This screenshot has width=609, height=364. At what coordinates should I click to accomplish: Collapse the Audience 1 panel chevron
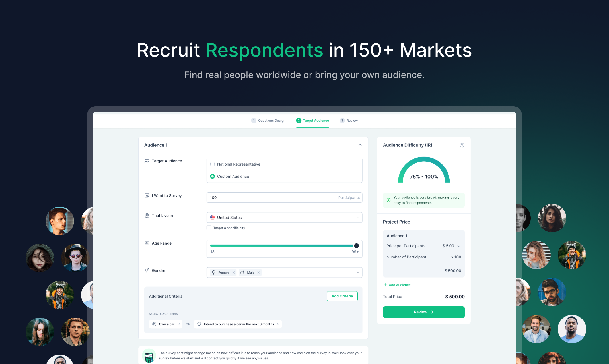point(360,145)
